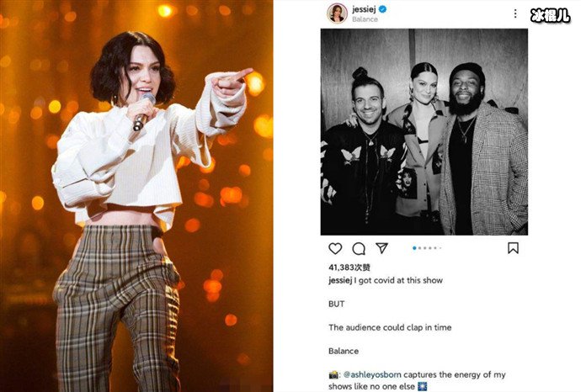This screenshot has width=581, height=392.
Task: Click the camera emoji in the caption
Action: [x=333, y=375]
